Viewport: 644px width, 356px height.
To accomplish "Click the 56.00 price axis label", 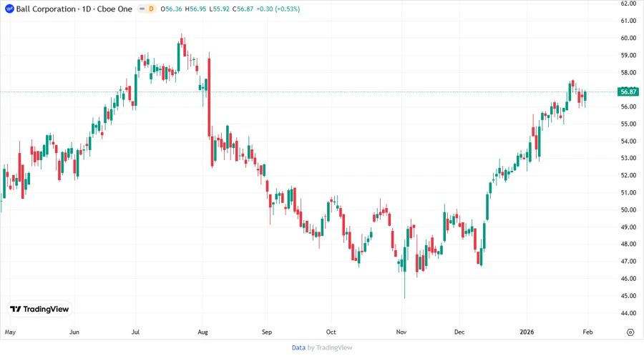I will 628,107.
